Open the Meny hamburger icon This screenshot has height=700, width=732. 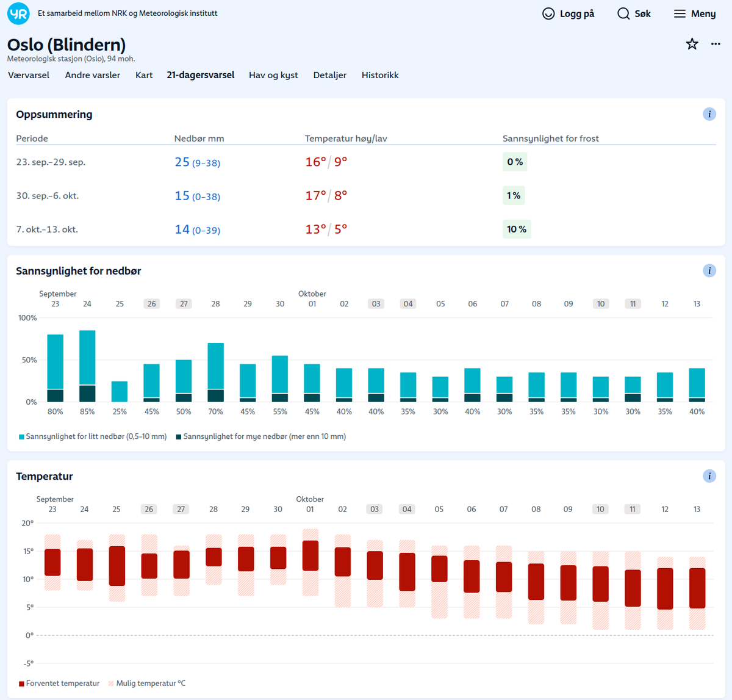coord(680,13)
